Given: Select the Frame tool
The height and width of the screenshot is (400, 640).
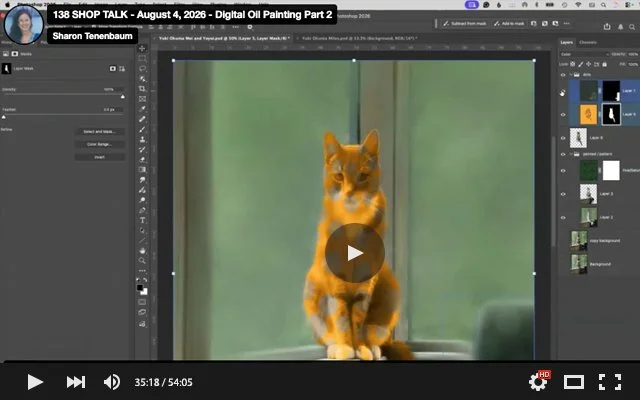Looking at the screenshot, I should [x=142, y=99].
